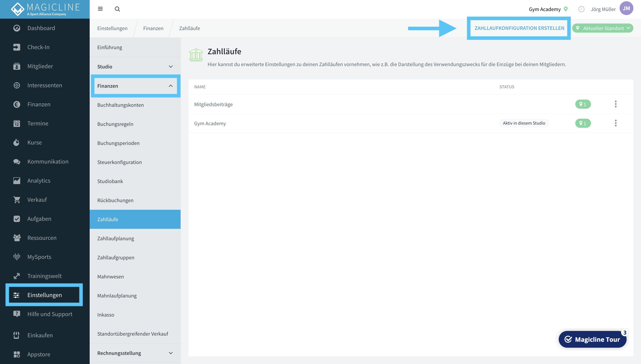Click the Finanzen breadcrumb link

153,28
